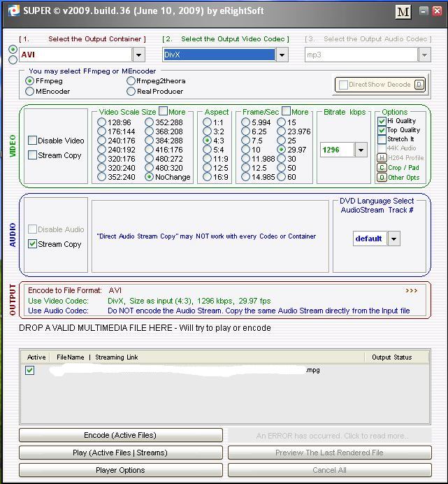Image resolution: width=448 pixels, height=484 pixels.
Task: Close the SUPER window
Action: (438, 11)
